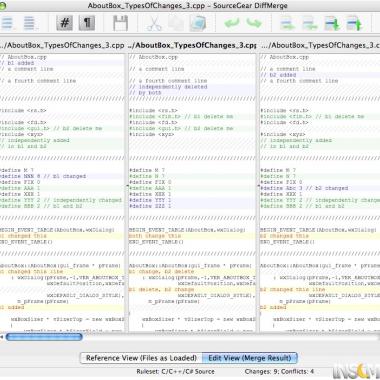380x380 pixels.
Task: Click 'Ruleset: C/C++/C# Source' in status bar
Action: tap(175, 371)
